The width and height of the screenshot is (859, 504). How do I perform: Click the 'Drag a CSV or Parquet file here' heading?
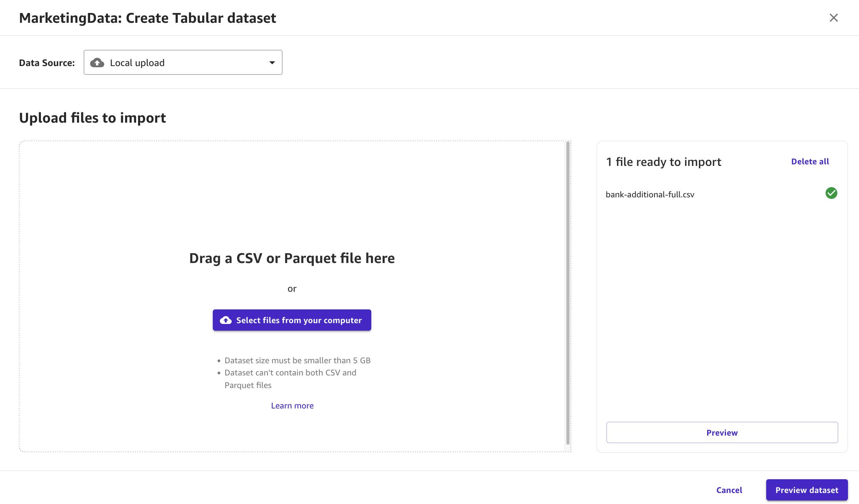point(292,258)
